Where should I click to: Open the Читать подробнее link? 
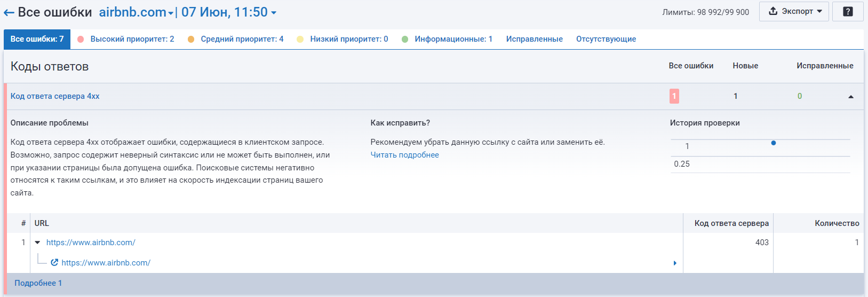coord(405,155)
